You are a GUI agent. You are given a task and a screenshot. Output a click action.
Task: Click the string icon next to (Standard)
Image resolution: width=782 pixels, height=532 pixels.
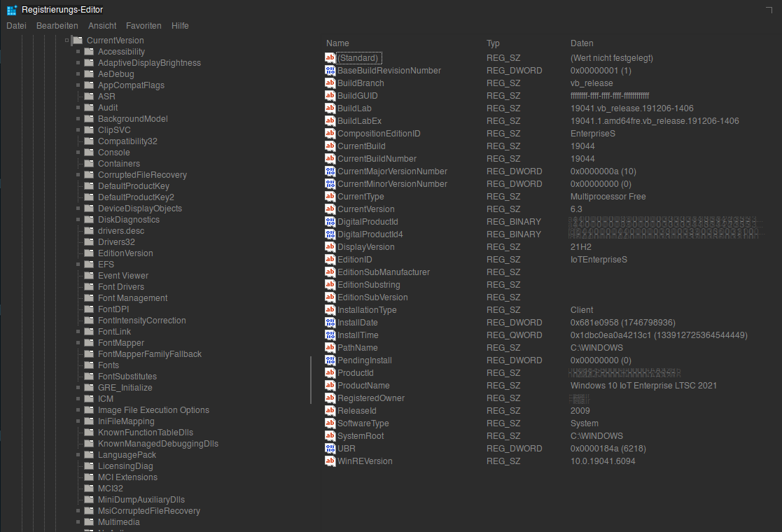tap(330, 58)
